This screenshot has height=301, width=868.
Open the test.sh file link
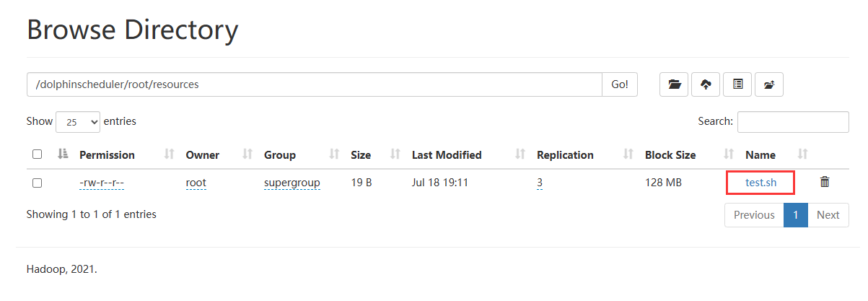[x=760, y=183]
